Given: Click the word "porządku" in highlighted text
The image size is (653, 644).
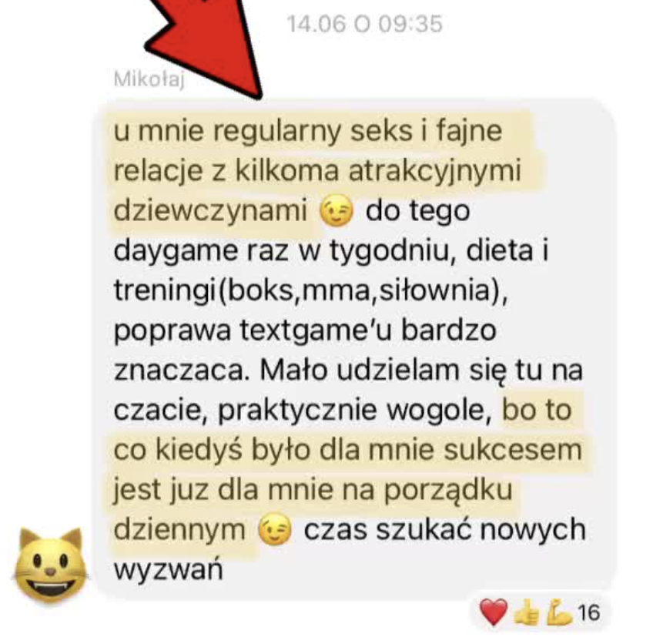Looking at the screenshot, I should (x=447, y=490).
